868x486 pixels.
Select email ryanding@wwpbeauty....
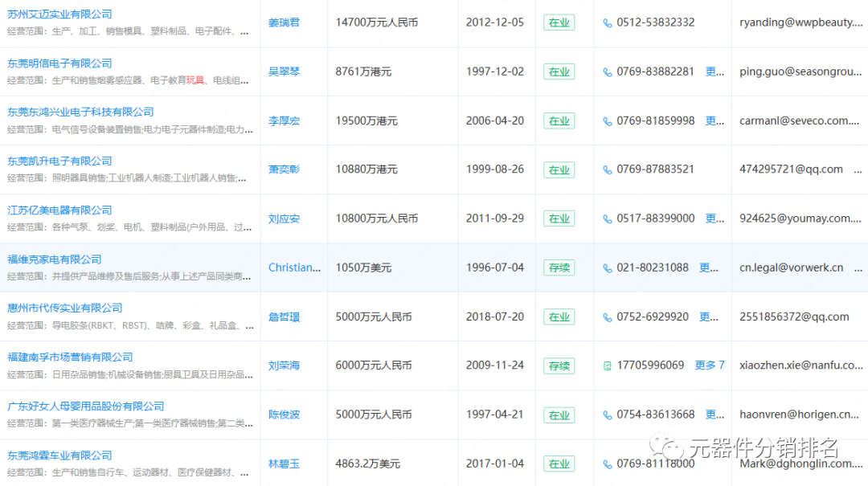click(801, 22)
